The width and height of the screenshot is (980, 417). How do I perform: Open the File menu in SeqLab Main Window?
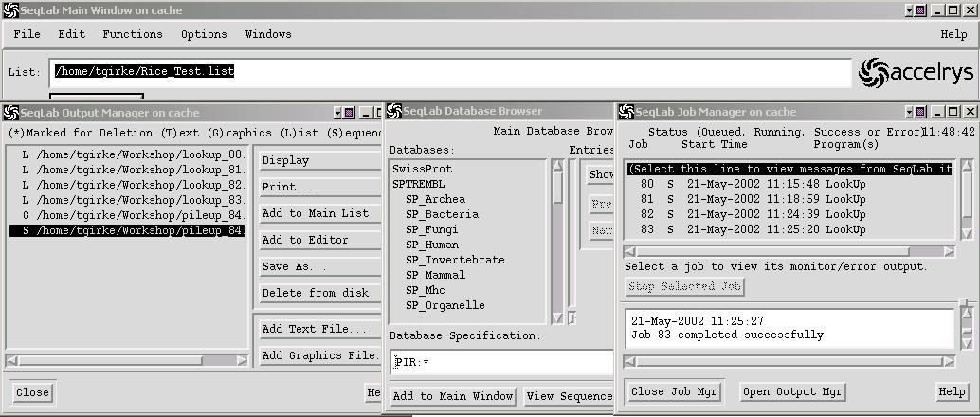27,34
